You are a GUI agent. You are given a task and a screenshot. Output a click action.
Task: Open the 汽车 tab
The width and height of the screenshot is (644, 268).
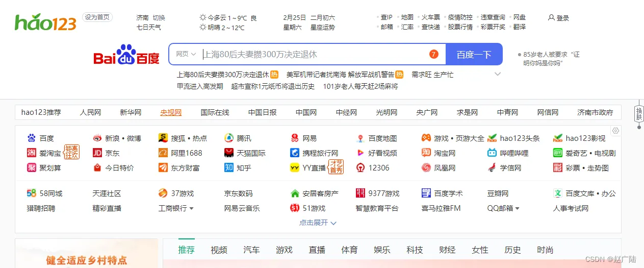coord(251,250)
